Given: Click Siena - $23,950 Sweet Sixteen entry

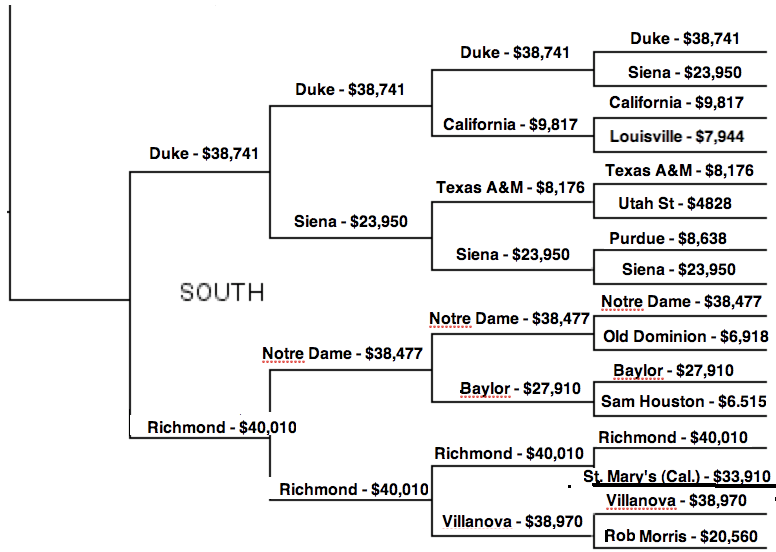Looking at the screenshot, I should tap(350, 221).
